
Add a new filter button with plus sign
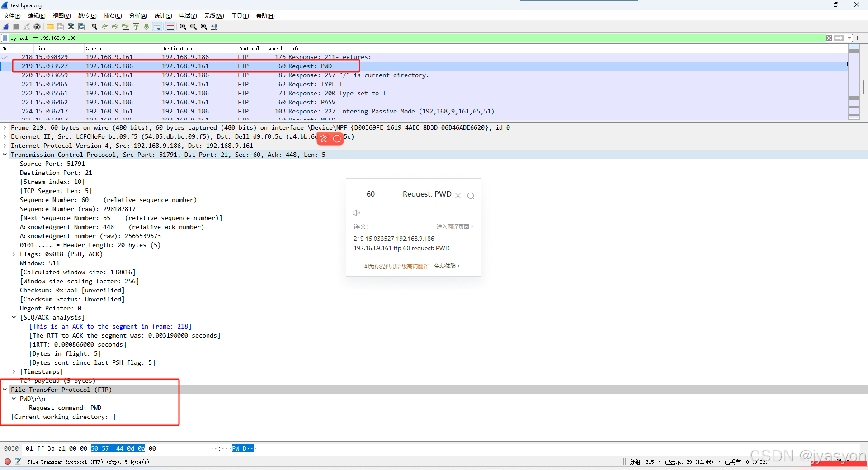[858, 38]
